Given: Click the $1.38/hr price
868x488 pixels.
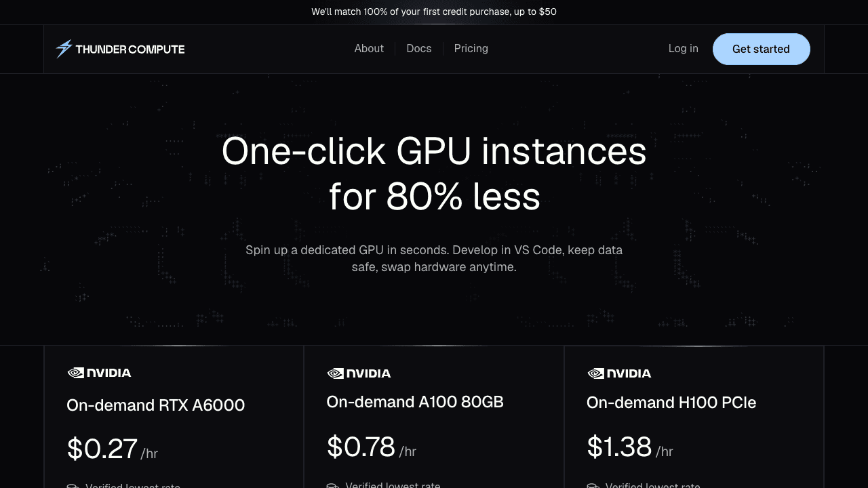Looking at the screenshot, I should [629, 448].
